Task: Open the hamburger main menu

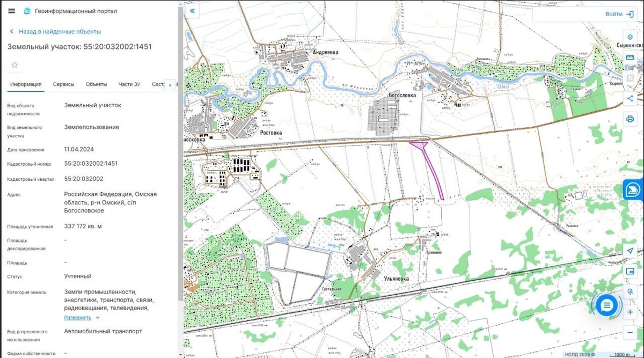Action: (12, 11)
